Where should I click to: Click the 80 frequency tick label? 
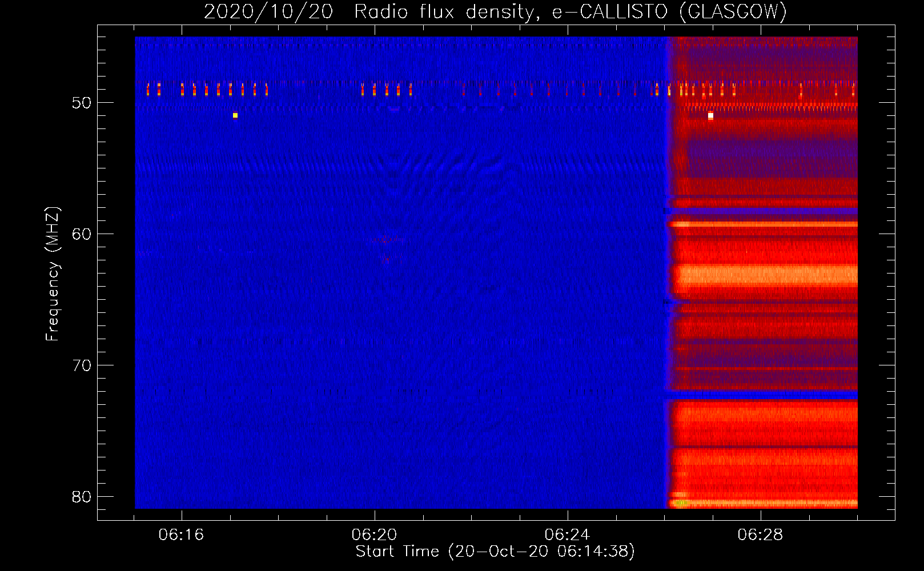(82, 497)
